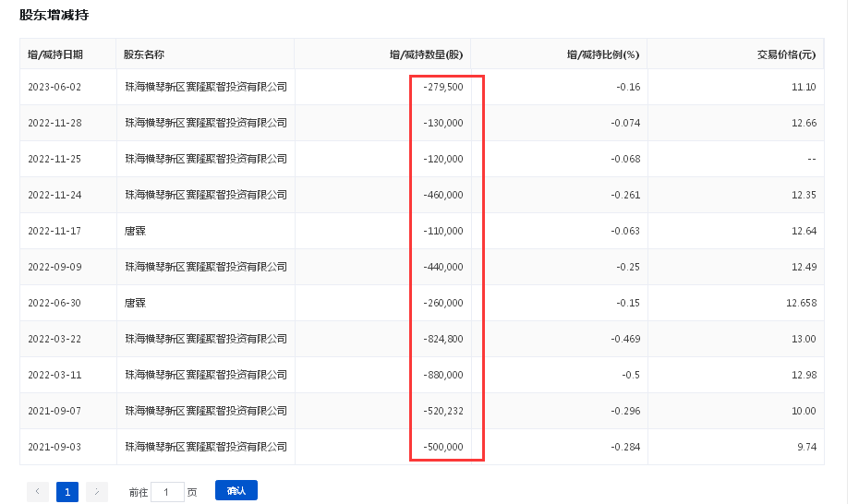Click the ratio -0.261
The image size is (859, 504).
[625, 195]
